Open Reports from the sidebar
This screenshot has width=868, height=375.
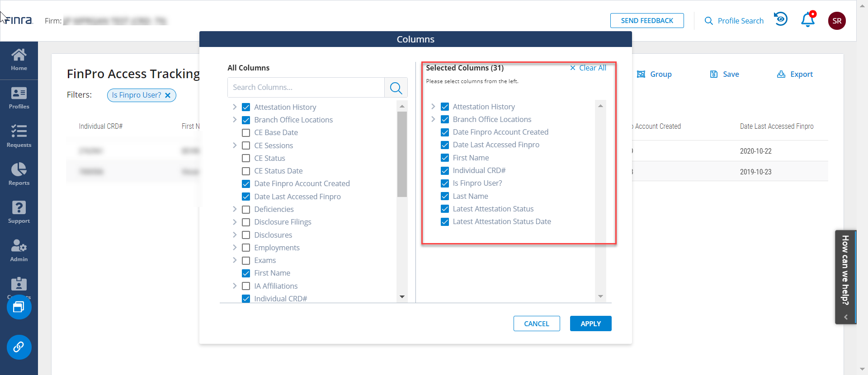coord(19,174)
